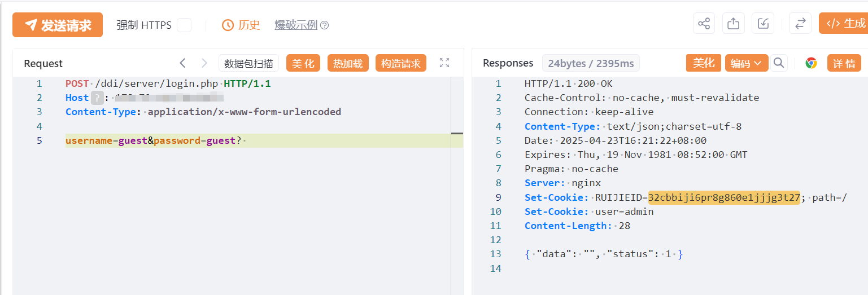
Task: Click the 发送请求 send button
Action: pyautogui.click(x=58, y=25)
